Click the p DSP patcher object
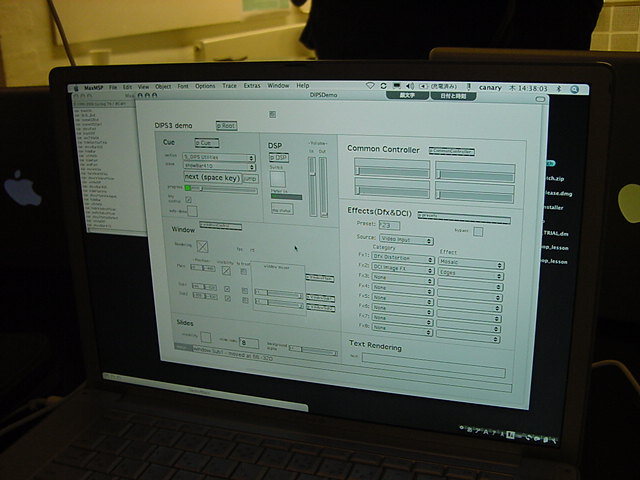 point(279,158)
